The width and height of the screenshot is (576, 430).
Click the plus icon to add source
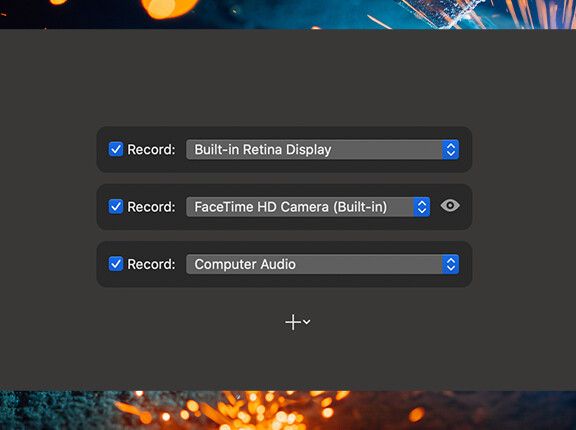pyautogui.click(x=293, y=322)
